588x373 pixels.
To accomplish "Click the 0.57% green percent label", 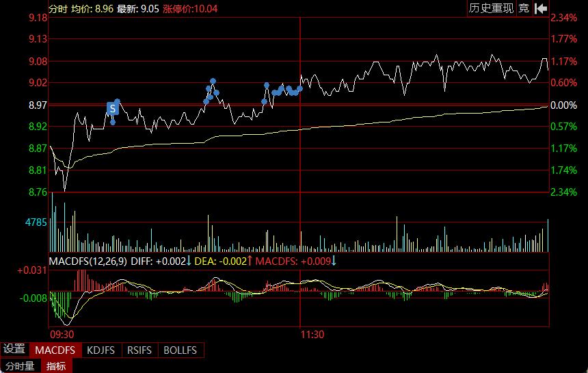I will [563, 127].
